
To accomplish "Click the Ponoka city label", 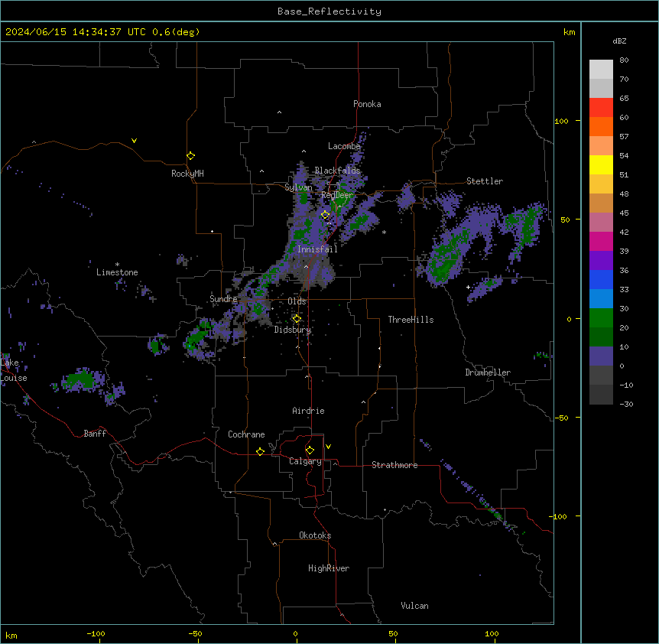I will tap(367, 104).
